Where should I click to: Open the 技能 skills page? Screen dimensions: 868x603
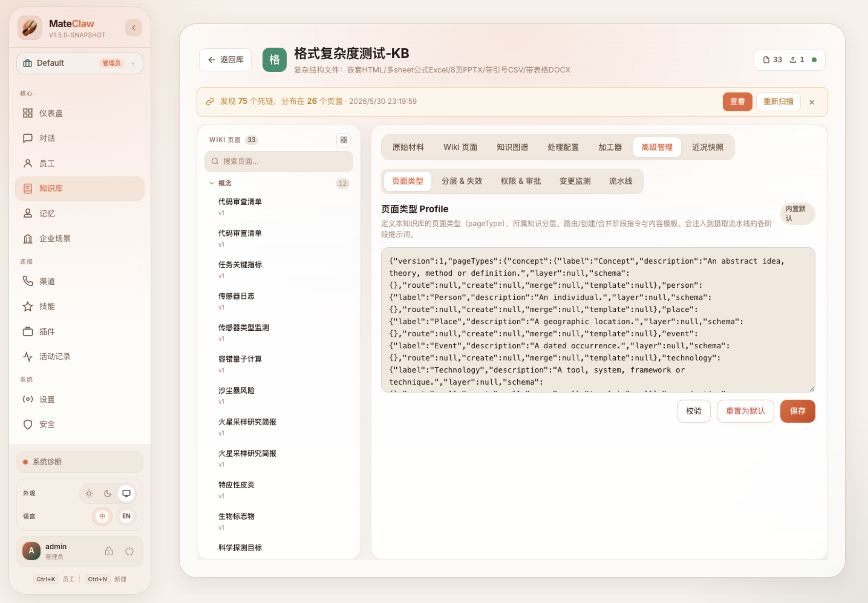click(80, 306)
